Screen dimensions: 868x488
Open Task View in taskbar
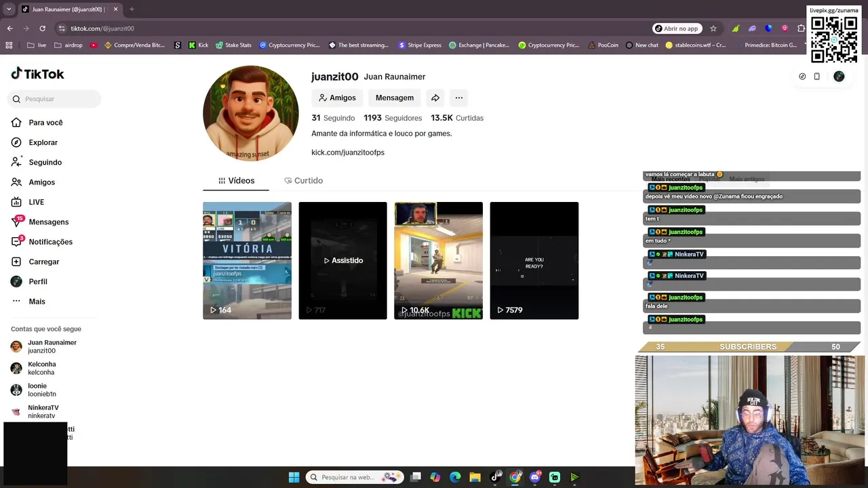point(416,477)
